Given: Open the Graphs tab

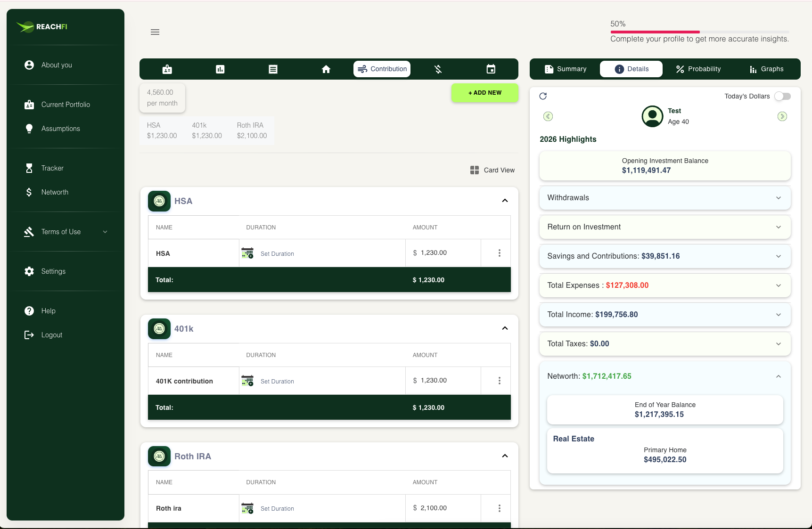Looking at the screenshot, I should (766, 69).
